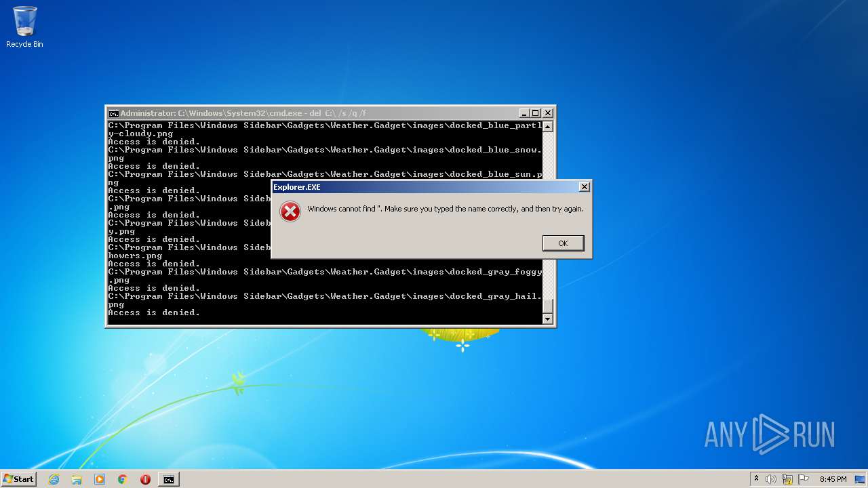The width and height of the screenshot is (868, 488).
Task: Open the Start menu
Action: pyautogui.click(x=18, y=479)
